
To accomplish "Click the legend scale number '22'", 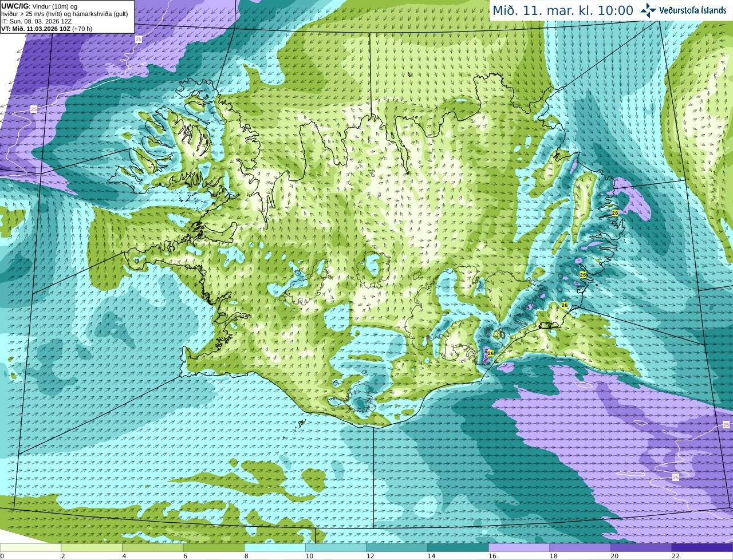I will tap(675, 556).
